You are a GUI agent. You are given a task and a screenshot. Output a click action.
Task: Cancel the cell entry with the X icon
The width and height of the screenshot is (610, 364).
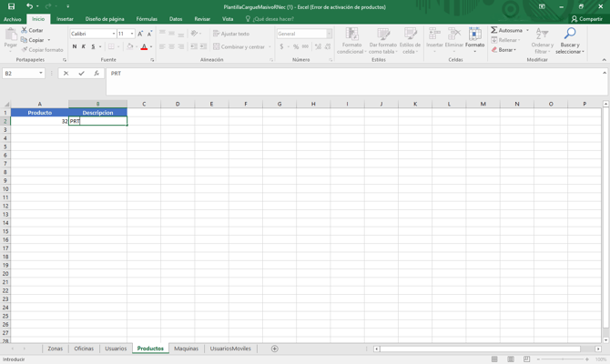tap(66, 74)
